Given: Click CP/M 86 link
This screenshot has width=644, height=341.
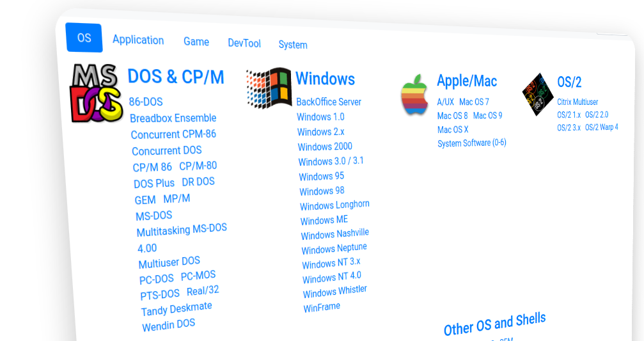Looking at the screenshot, I should [152, 167].
